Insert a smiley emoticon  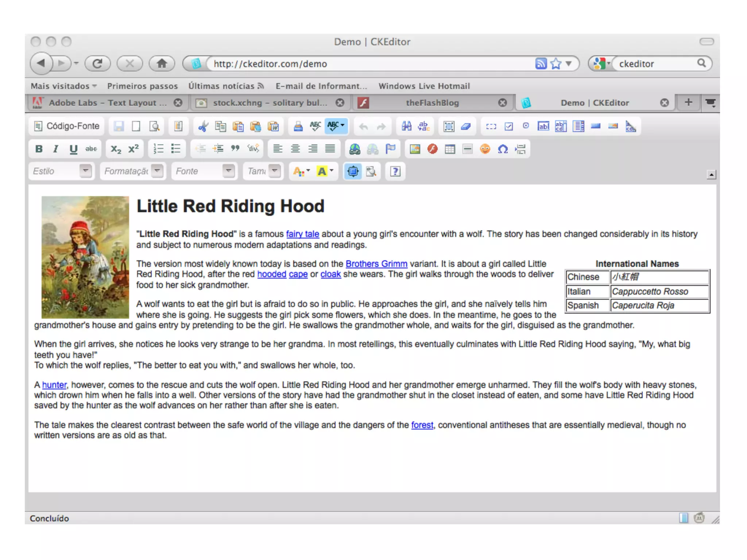(485, 149)
